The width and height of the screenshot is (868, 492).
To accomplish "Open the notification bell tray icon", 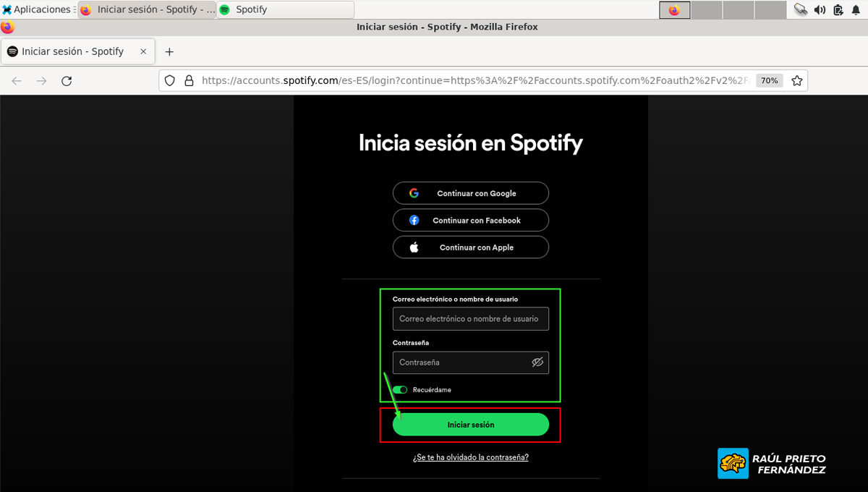I will [x=856, y=9].
